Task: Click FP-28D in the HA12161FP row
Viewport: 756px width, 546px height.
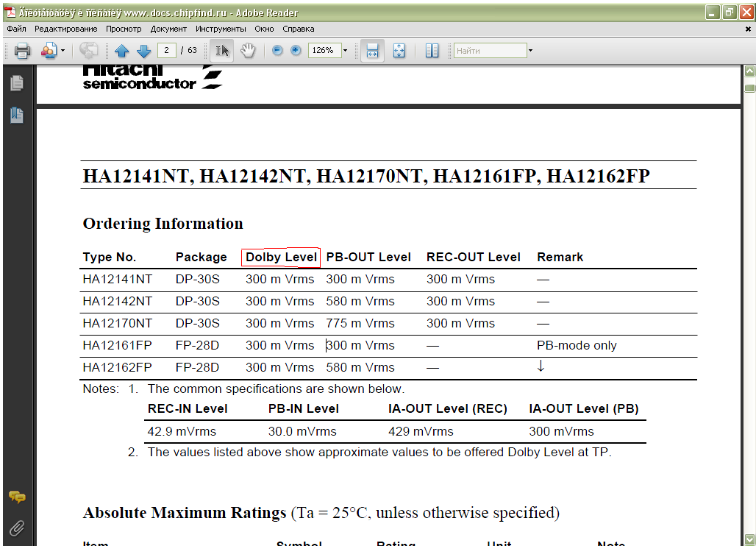Action: [197, 346]
